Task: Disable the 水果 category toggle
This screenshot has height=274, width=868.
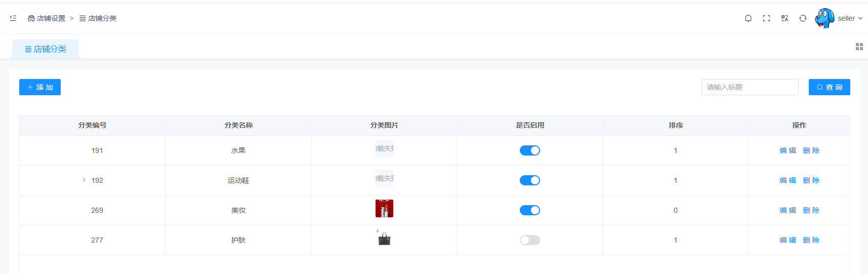Action: coord(530,150)
